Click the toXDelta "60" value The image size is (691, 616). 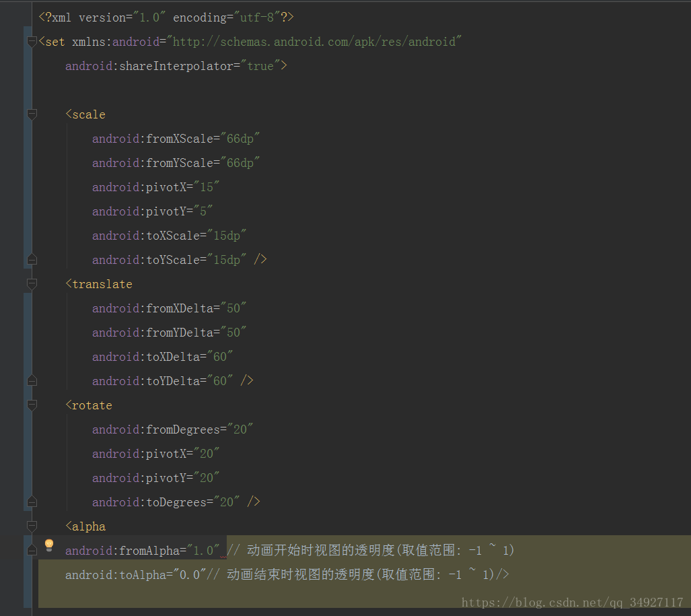pyautogui.click(x=220, y=357)
